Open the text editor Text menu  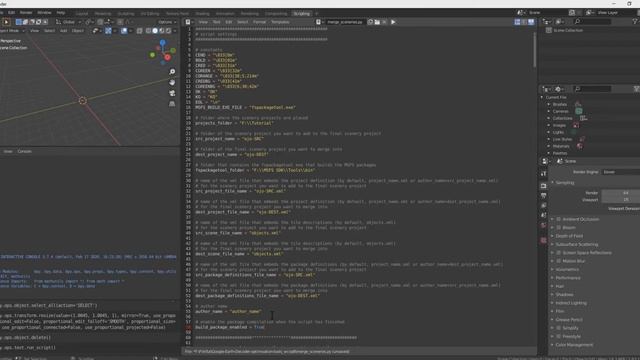(x=216, y=22)
